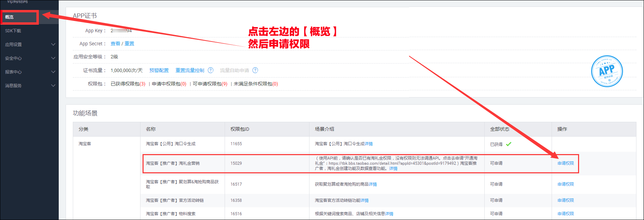This screenshot has height=220, width=644.
Task: Click permission ID 16358
Action: [236, 200]
